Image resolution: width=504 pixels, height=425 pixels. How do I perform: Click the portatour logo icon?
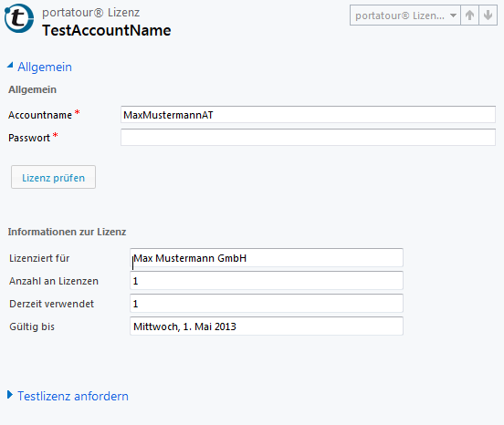click(x=18, y=18)
